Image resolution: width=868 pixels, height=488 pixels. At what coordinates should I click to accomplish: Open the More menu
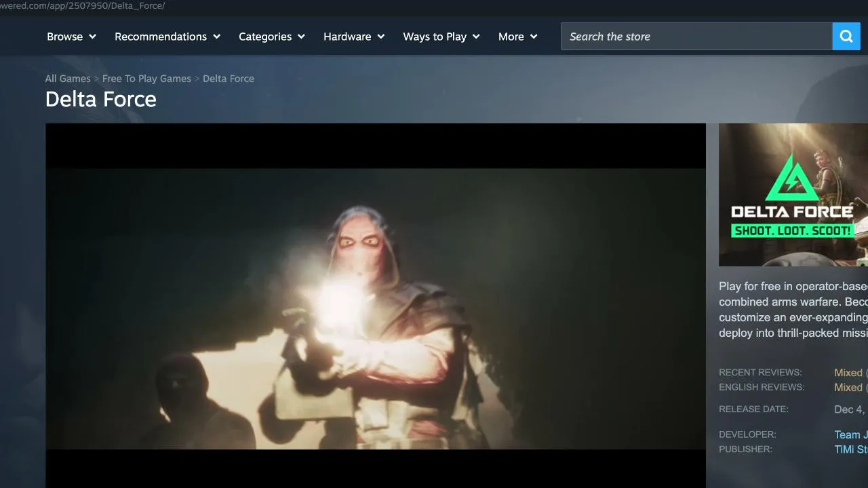pos(518,37)
